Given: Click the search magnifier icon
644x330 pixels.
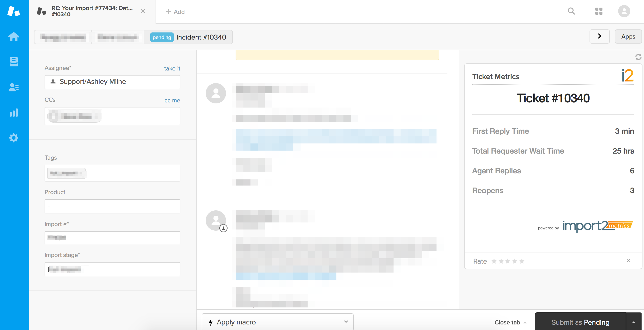Looking at the screenshot, I should [571, 11].
